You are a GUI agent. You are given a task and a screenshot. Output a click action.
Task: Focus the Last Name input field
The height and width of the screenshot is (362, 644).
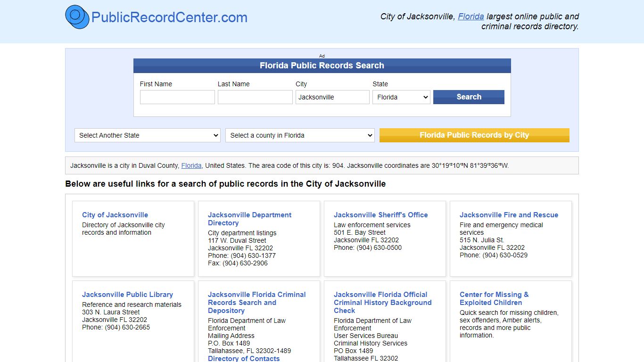[x=255, y=97]
